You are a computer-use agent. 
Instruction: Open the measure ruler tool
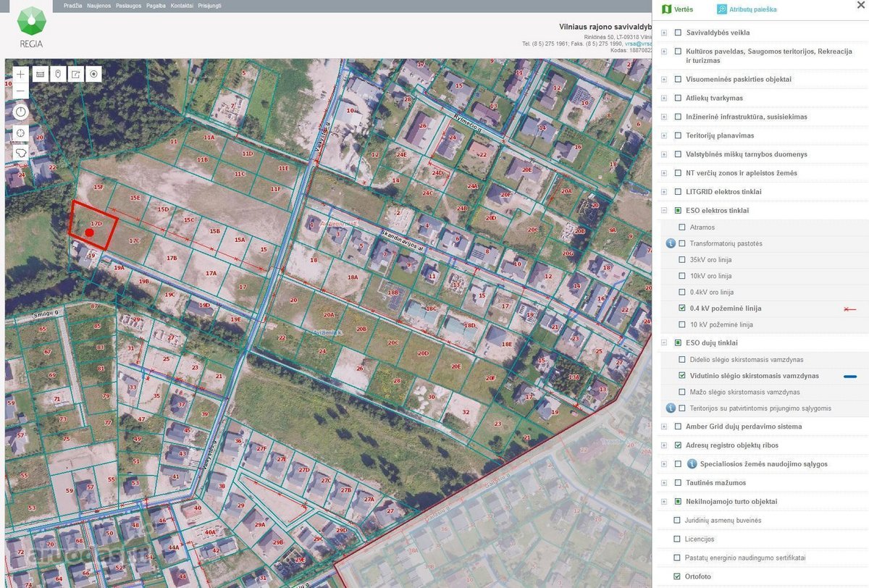41,75
